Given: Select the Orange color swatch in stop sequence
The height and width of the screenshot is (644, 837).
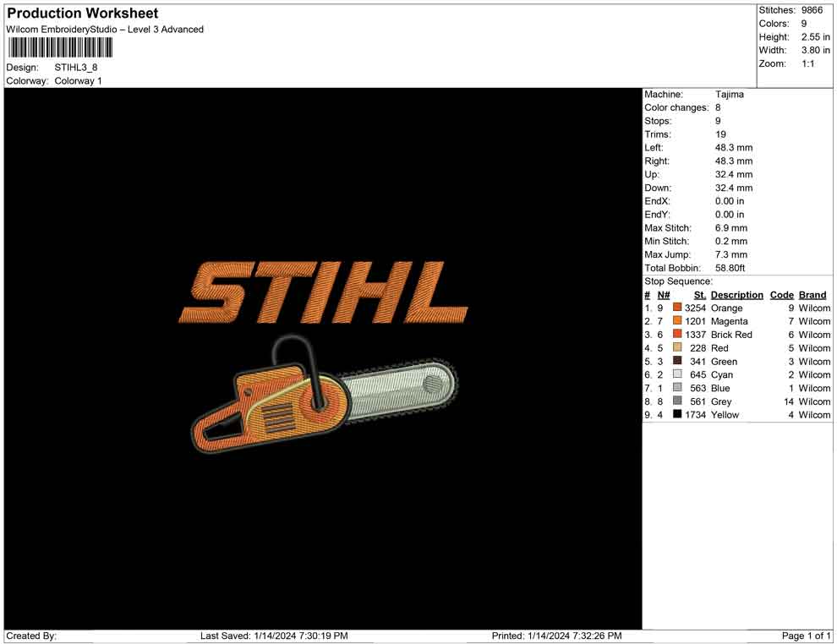Looking at the screenshot, I should [x=677, y=308].
